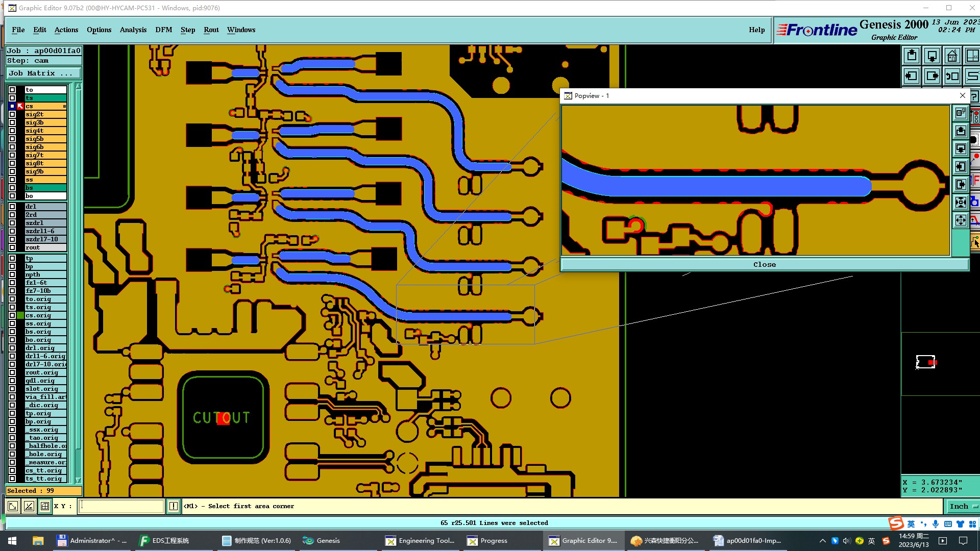Click the Help button in menu bar
This screenshot has width=980, height=551.
coord(756,30)
